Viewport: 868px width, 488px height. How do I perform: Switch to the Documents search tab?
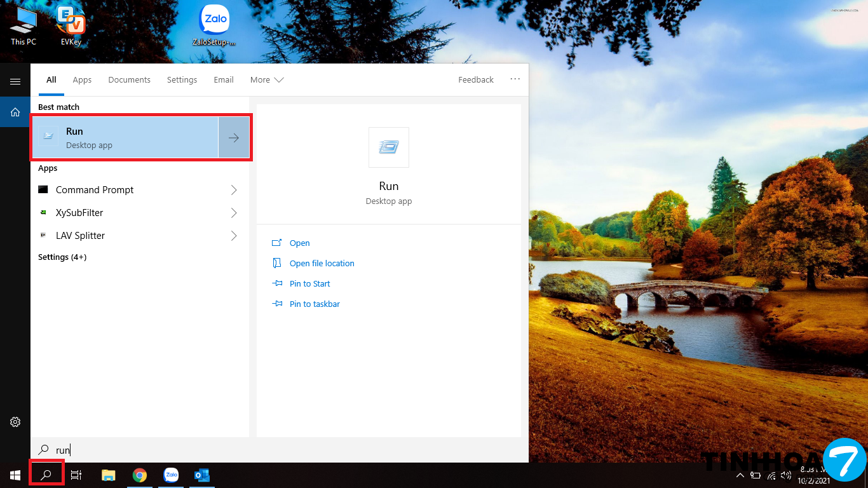click(129, 80)
